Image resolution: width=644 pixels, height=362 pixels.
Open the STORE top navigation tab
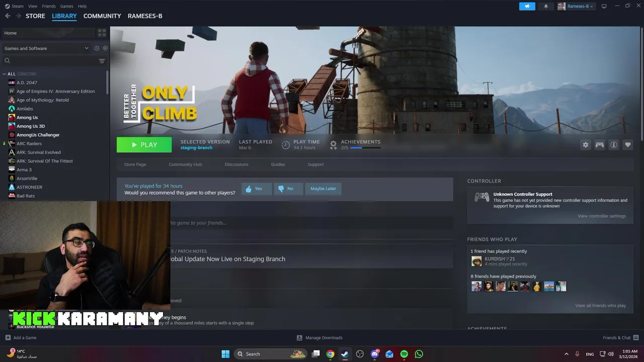pyautogui.click(x=35, y=16)
